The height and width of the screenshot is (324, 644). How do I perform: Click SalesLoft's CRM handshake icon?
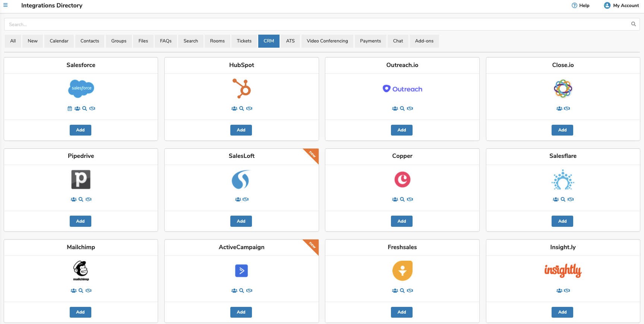tap(246, 199)
